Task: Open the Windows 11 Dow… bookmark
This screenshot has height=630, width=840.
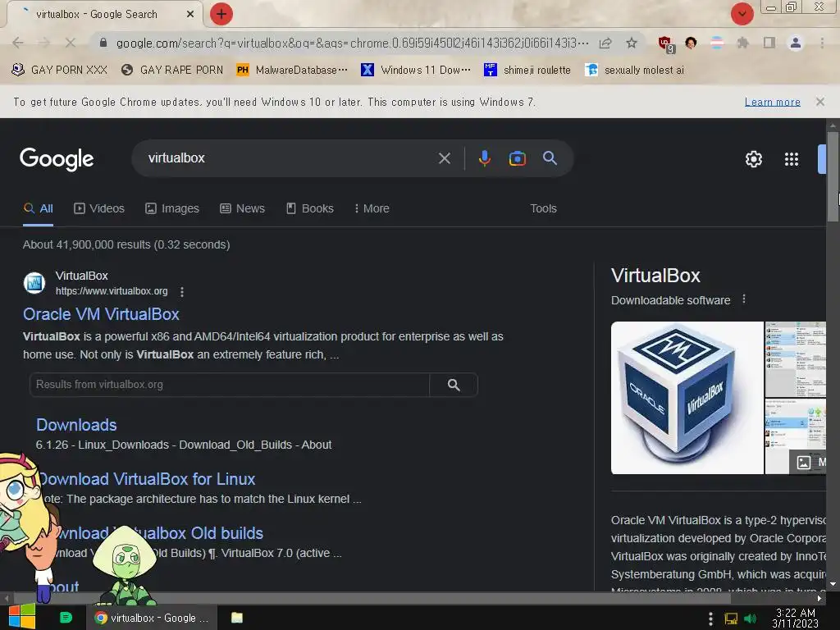Action: tap(416, 71)
